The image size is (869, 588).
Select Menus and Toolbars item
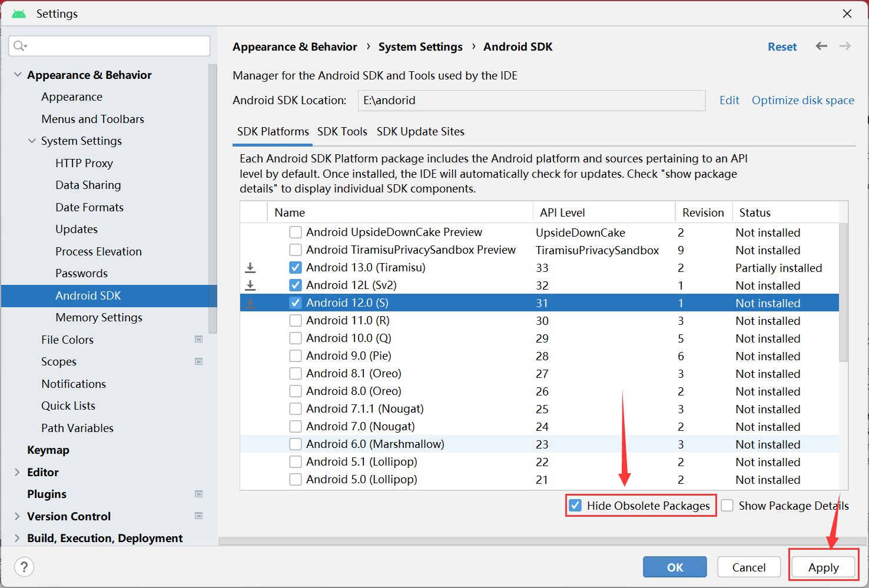click(x=92, y=119)
